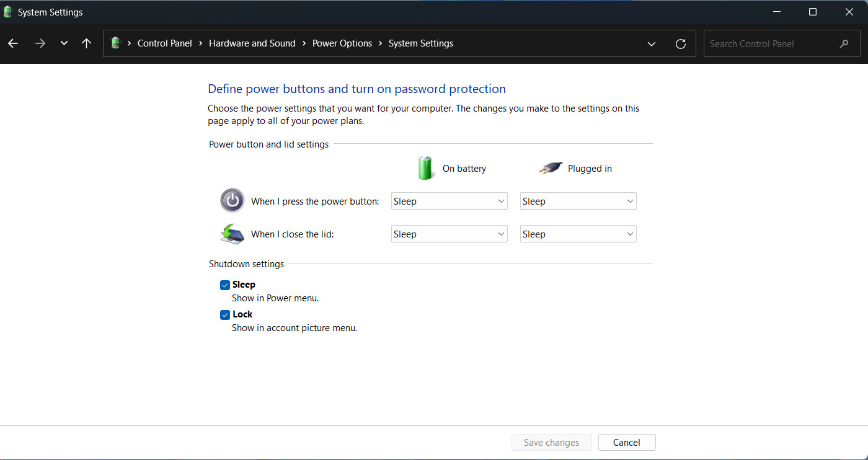868x460 pixels.
Task: Go up one level with up arrow
Action: (86, 43)
